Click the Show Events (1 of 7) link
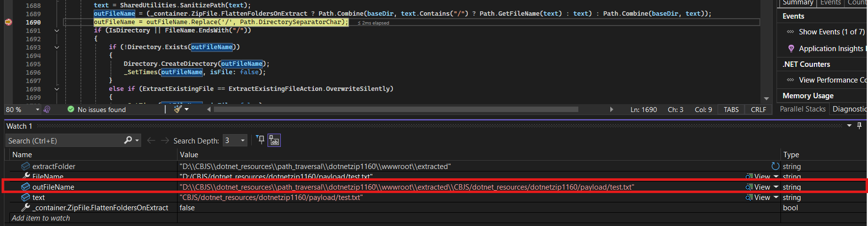Viewport: 868px width, 226px height. pyautogui.click(x=831, y=32)
